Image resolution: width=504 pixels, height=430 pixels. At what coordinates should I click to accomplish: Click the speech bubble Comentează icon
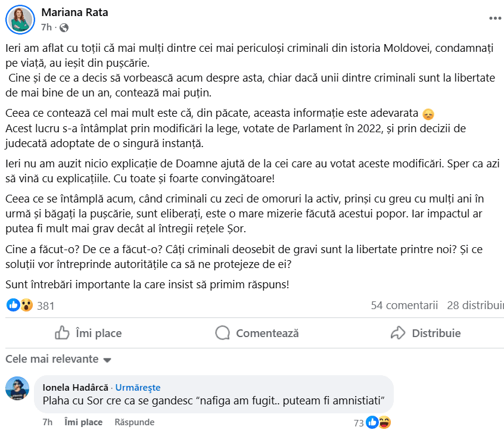[x=223, y=333]
